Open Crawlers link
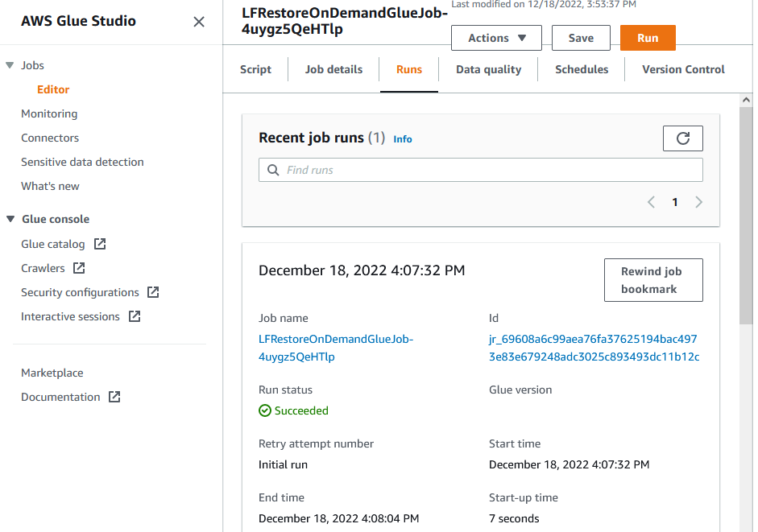The image size is (758, 532). coord(43,268)
